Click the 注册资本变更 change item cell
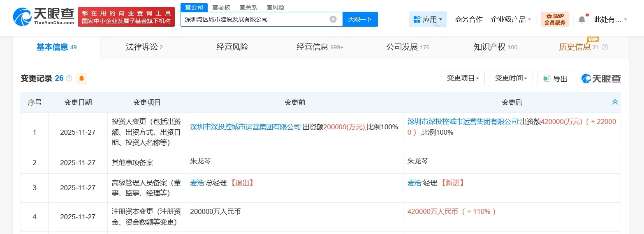The image size is (644, 234). [146, 217]
